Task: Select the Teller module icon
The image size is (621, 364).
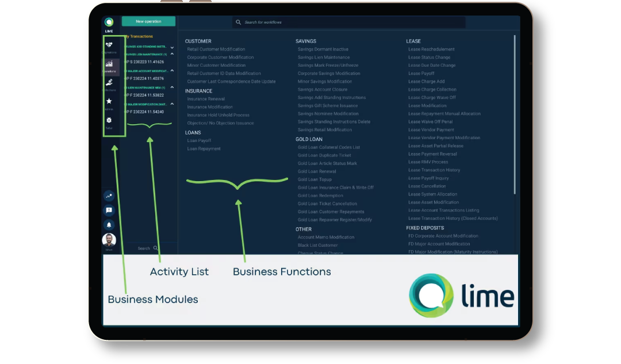Action: pos(109,120)
